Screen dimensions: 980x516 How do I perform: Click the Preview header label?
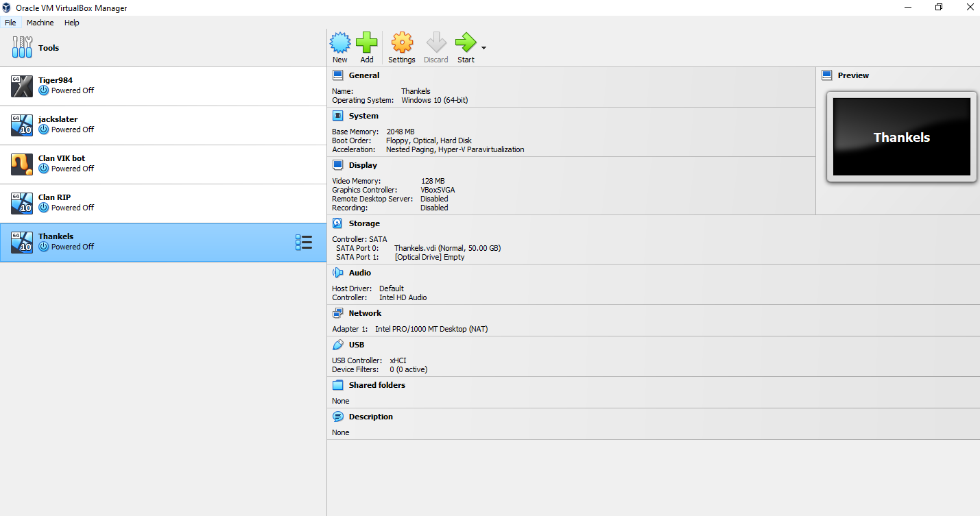pos(853,75)
